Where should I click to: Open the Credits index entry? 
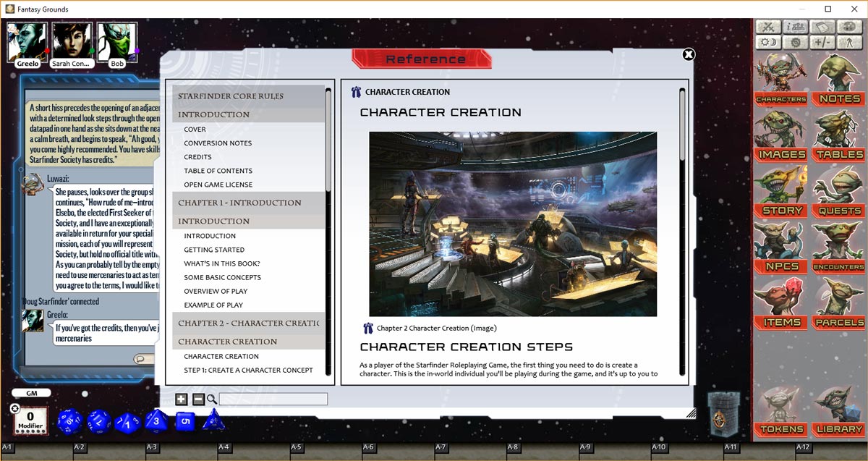pyautogui.click(x=197, y=156)
